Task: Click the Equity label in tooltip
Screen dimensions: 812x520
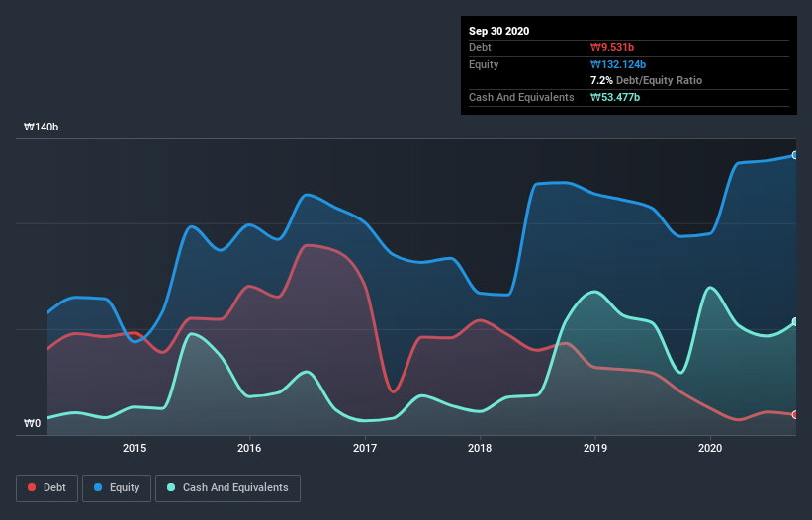Action: 484,64
